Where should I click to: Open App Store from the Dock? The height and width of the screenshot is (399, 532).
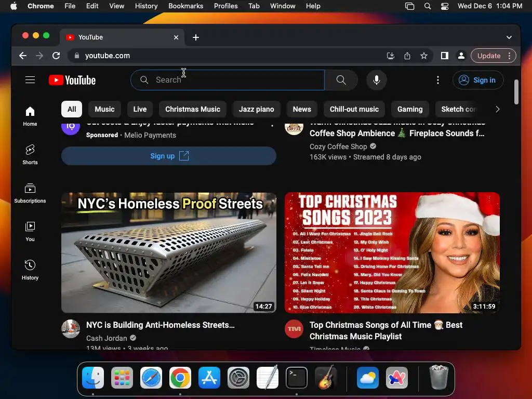(x=209, y=378)
